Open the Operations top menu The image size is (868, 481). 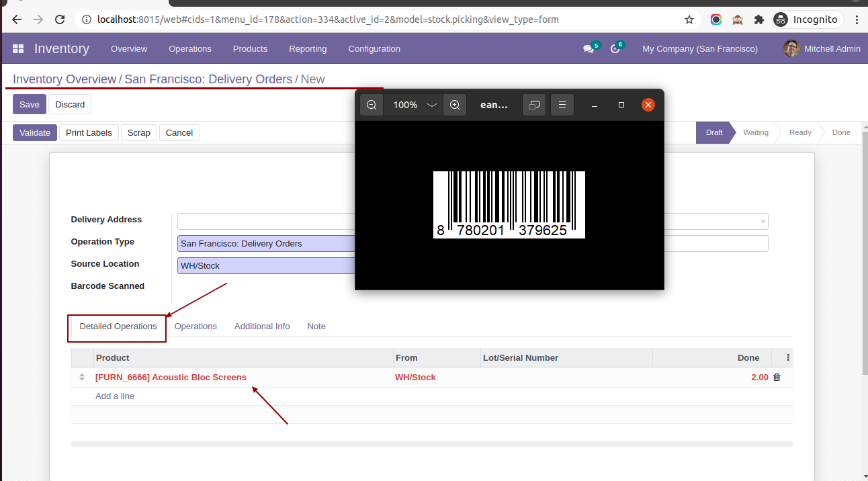(x=190, y=48)
